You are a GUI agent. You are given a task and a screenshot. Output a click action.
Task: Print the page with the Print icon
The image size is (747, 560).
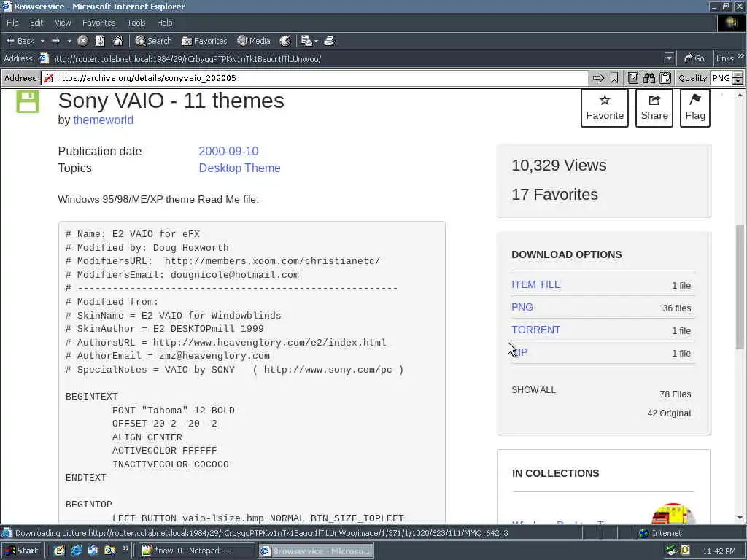coord(329,41)
